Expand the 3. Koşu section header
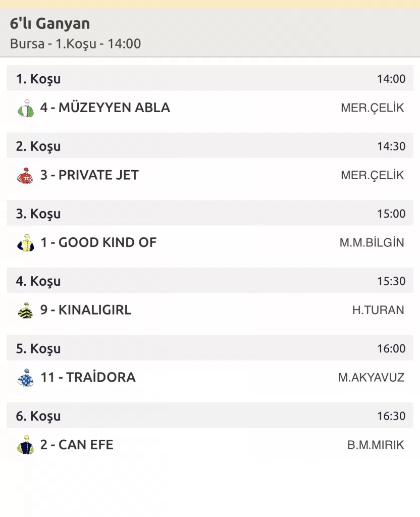Screen dimensions: 420x517 [x=38, y=214]
